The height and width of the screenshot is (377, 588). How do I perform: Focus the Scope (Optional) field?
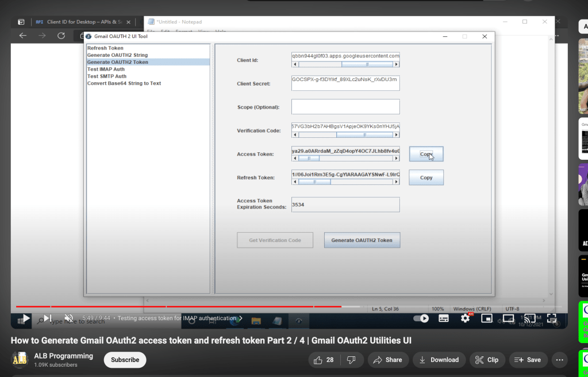coord(345,107)
